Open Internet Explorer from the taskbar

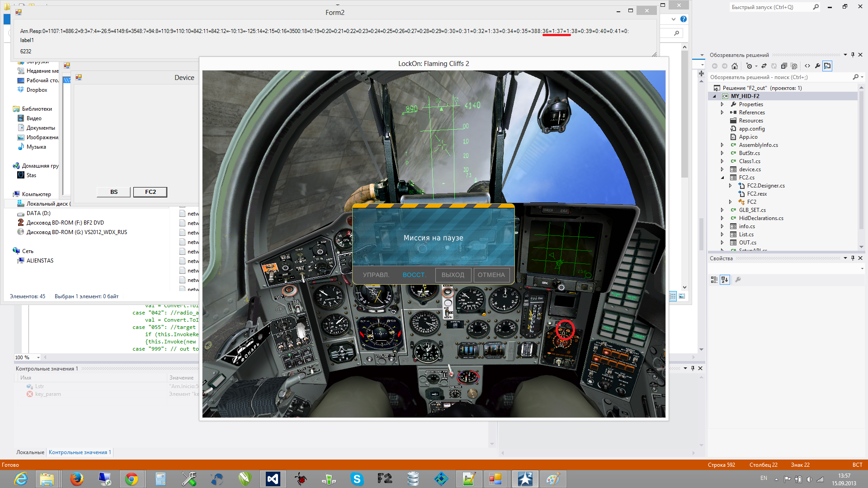21,479
